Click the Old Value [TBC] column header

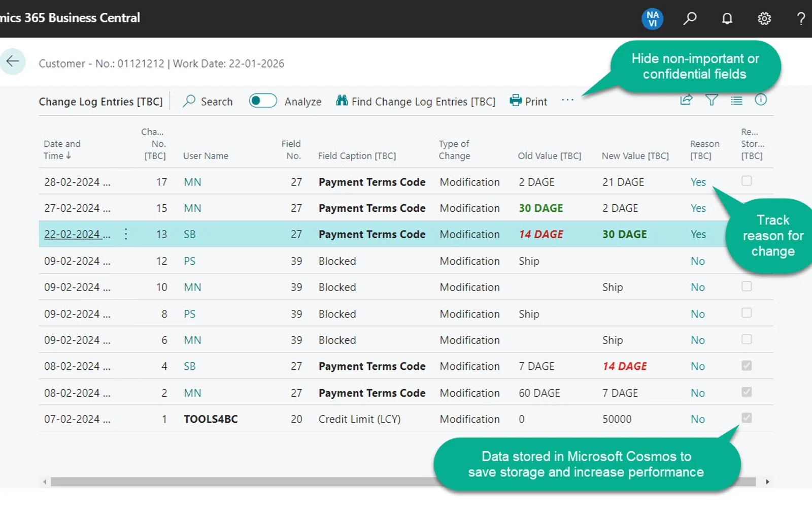549,156
